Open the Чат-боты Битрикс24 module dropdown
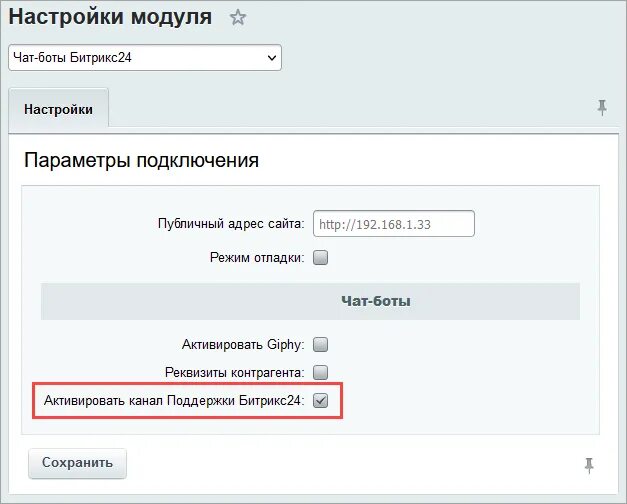This screenshot has width=627, height=504. pos(145,58)
